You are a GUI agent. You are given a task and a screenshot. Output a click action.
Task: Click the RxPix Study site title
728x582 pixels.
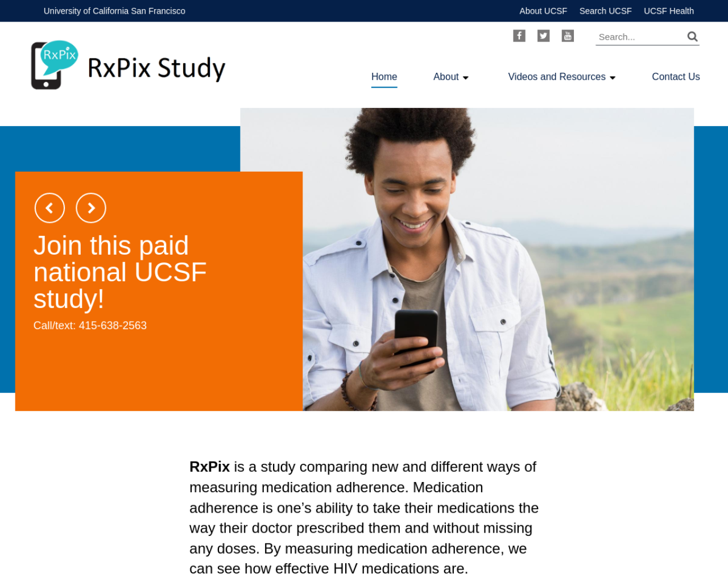(x=156, y=68)
